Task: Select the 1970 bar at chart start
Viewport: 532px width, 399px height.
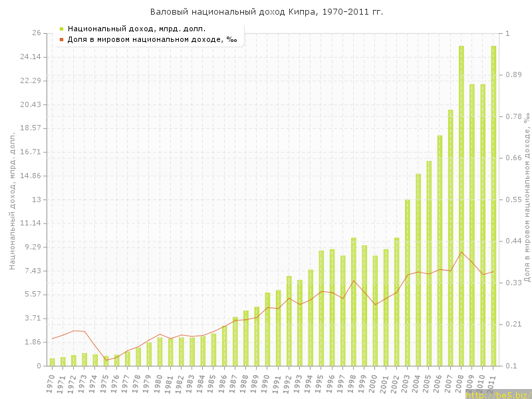Action: tap(52, 362)
